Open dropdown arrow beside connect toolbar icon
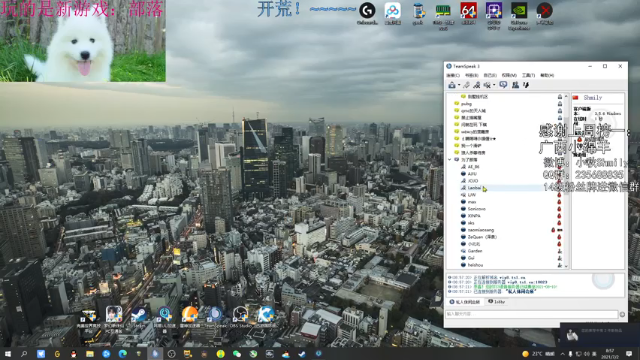The height and width of the screenshot is (360, 640). [x=459, y=85]
